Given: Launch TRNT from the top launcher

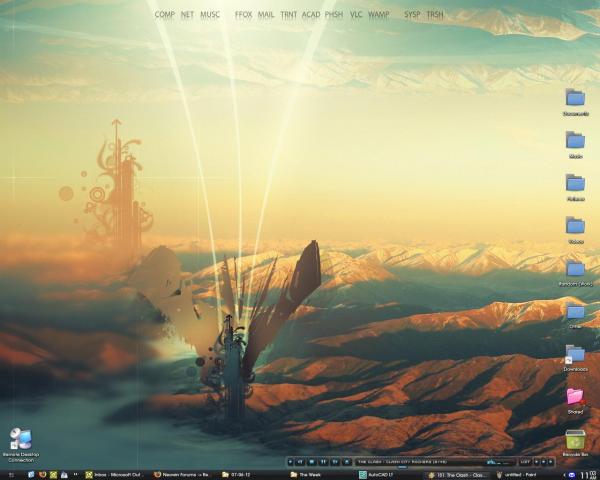Looking at the screenshot, I should tap(289, 15).
